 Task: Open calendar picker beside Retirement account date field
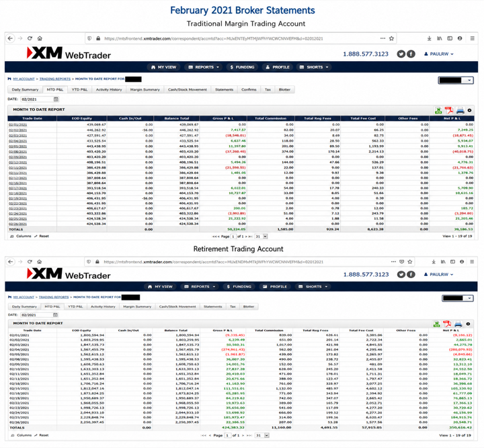coord(56,315)
